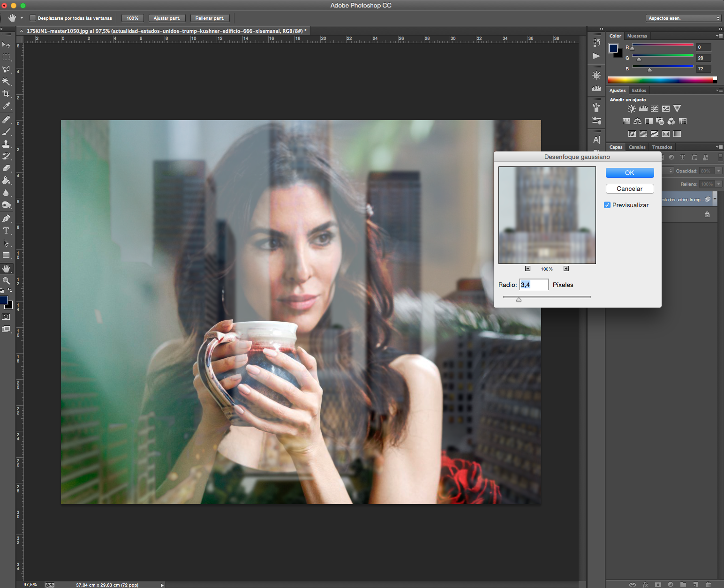724x588 pixels.
Task: Open the History panel icon
Action: (596, 43)
